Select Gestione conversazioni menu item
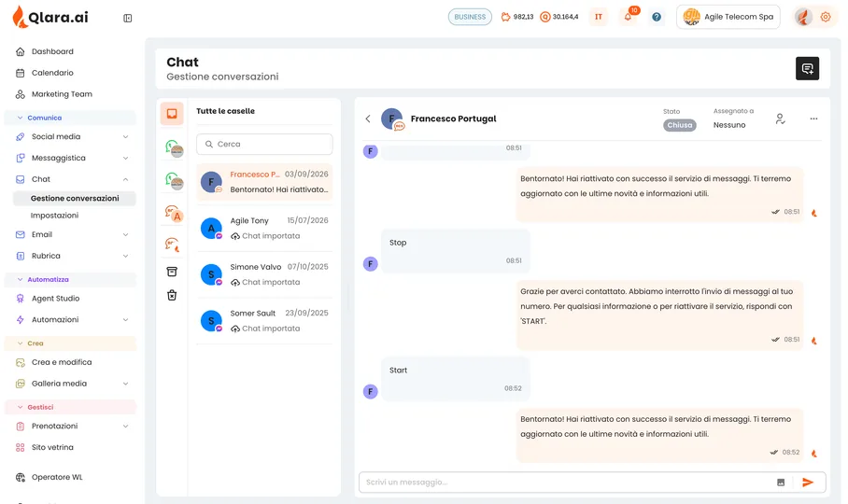 [x=75, y=198]
